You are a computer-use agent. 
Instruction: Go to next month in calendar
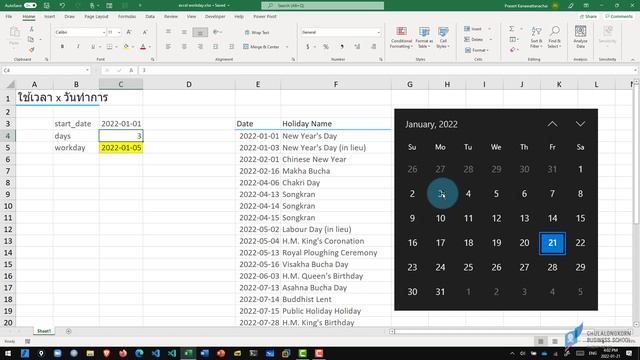pos(580,124)
